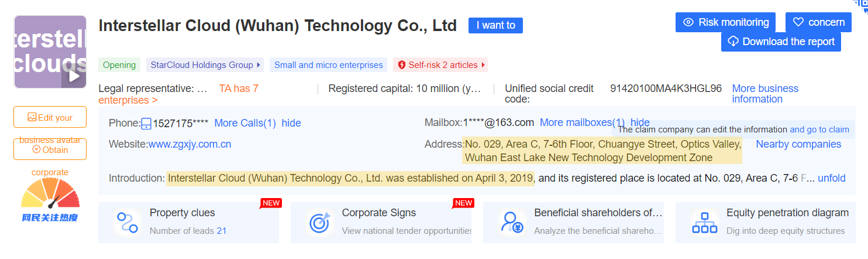This screenshot has height=259, width=868.
Task: Hide the phone number details
Action: click(291, 123)
